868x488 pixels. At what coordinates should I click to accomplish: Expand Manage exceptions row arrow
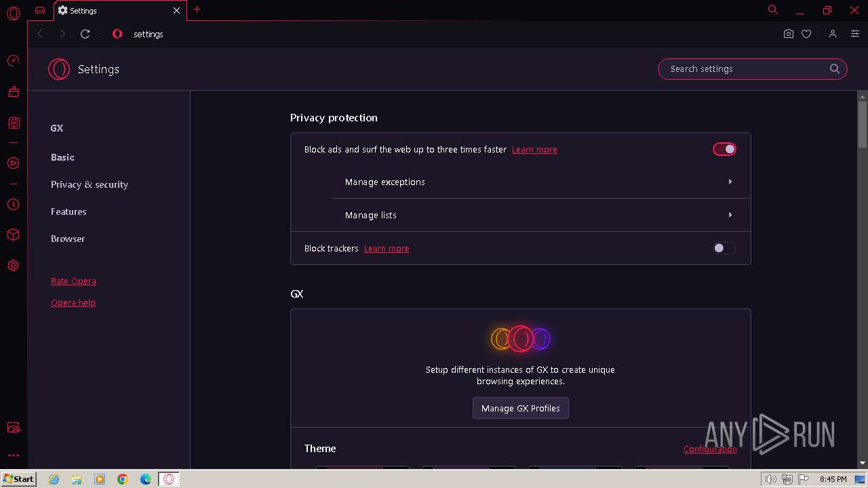pyautogui.click(x=730, y=182)
